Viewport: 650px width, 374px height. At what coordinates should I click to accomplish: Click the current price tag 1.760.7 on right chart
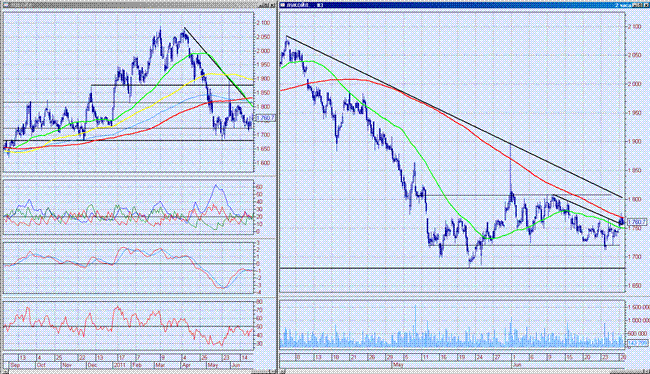point(637,222)
